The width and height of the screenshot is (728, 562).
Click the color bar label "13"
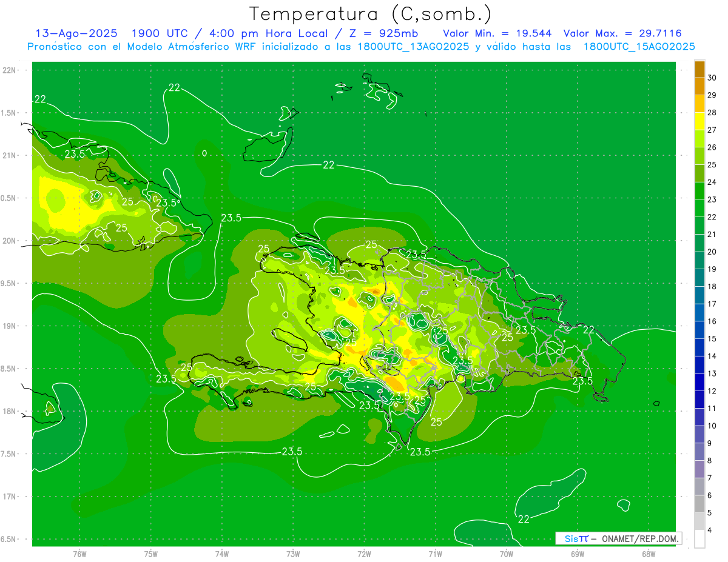tap(712, 373)
